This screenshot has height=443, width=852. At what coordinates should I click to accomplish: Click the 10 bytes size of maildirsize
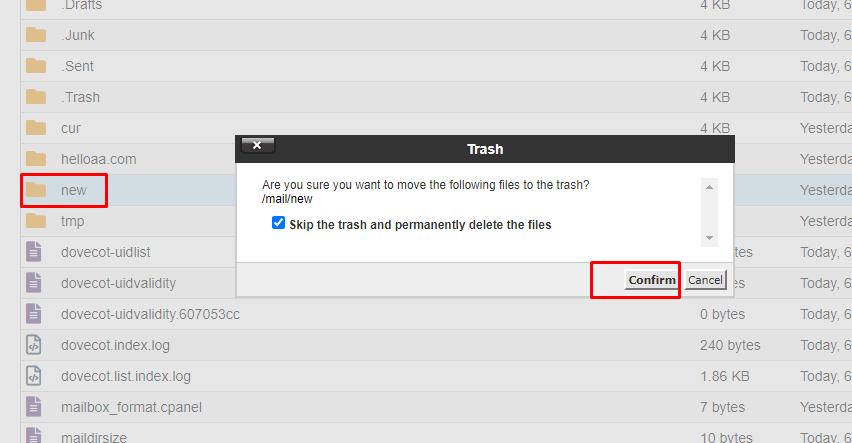[726, 437]
